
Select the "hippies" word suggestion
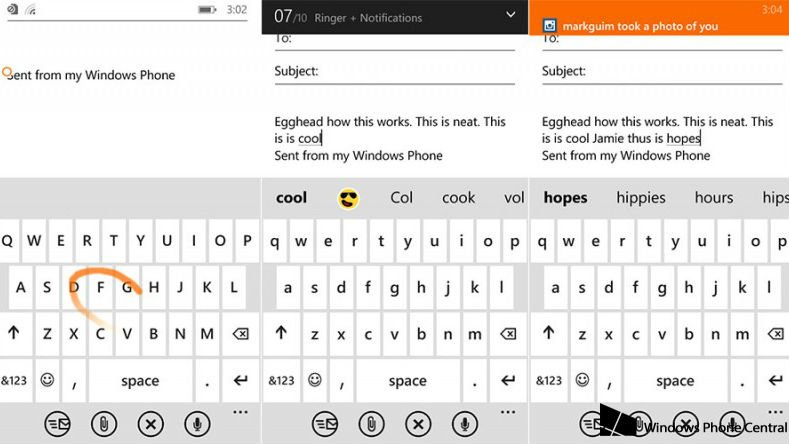pos(641,198)
